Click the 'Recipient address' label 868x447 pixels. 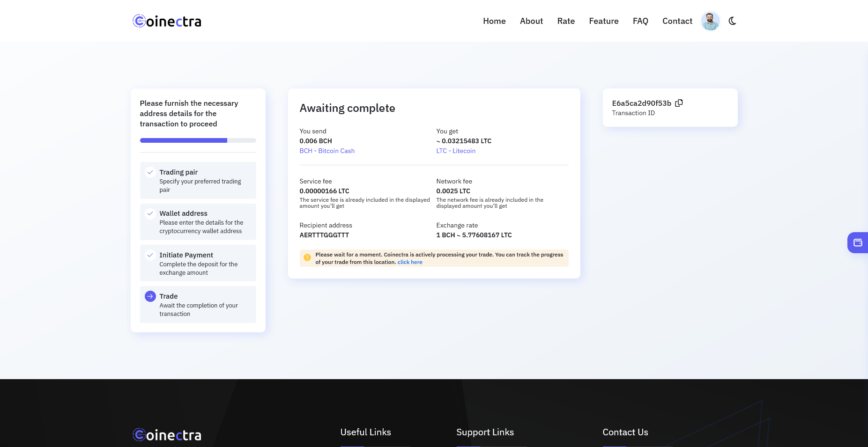tap(326, 226)
